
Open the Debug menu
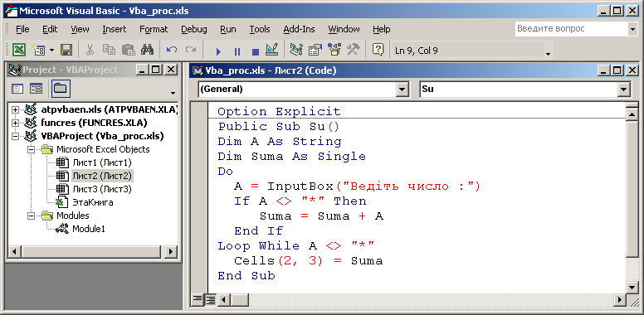(194, 29)
